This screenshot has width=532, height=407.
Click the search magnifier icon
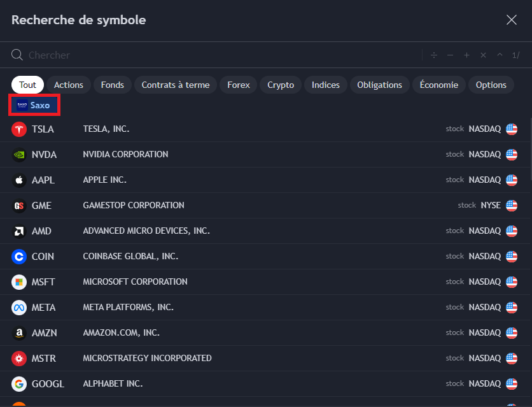click(x=17, y=55)
